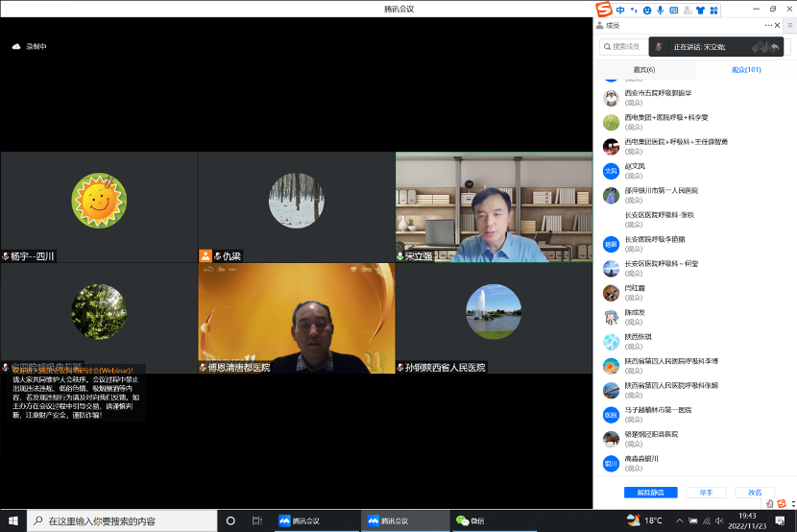Click the 举手 button

point(706,493)
